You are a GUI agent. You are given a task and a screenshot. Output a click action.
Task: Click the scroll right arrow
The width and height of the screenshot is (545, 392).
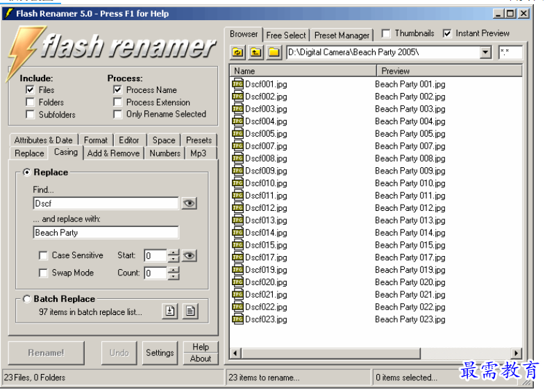(x=516, y=353)
